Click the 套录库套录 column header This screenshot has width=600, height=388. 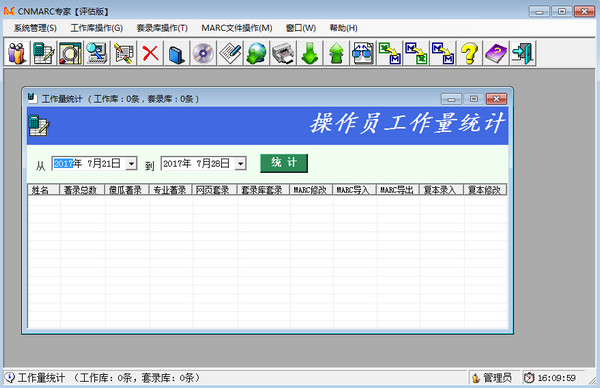[263, 190]
